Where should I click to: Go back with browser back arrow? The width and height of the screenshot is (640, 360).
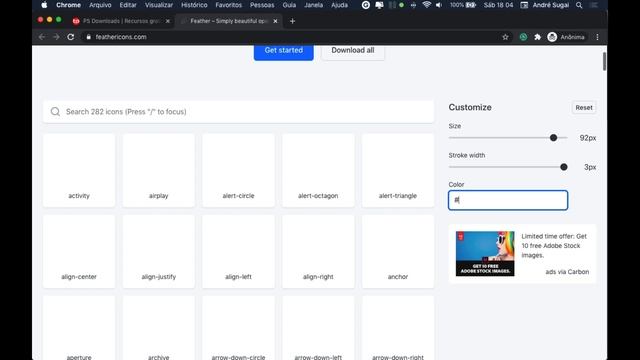coord(42,37)
